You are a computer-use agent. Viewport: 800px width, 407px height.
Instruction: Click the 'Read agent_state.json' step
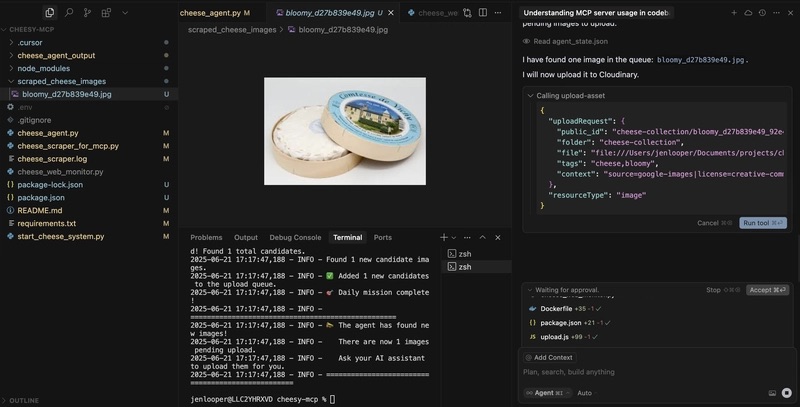[x=565, y=41]
